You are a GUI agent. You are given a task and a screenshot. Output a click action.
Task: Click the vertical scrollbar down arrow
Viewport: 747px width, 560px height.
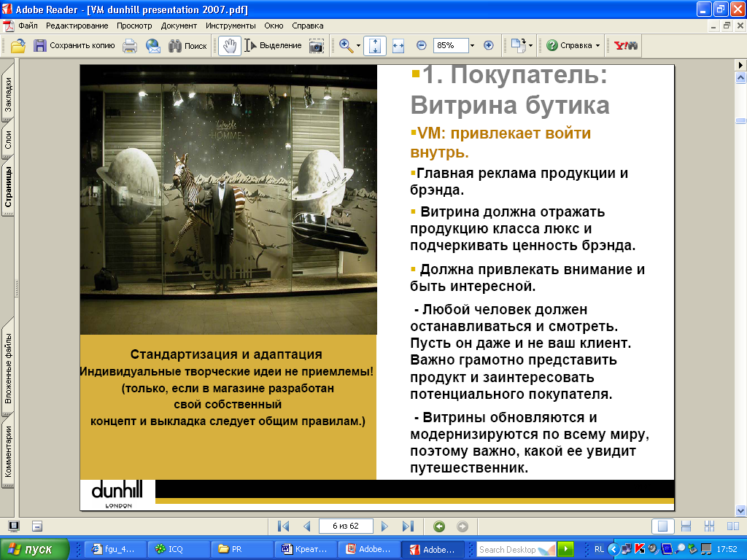(740, 511)
